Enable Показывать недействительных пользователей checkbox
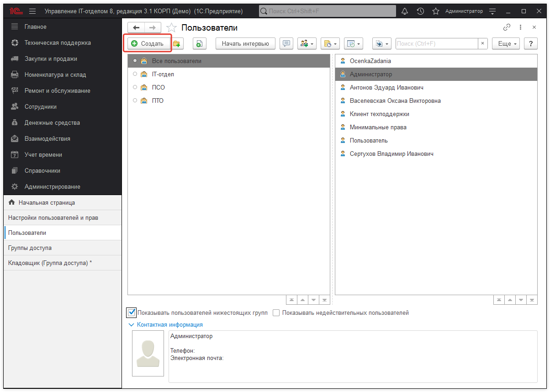This screenshot has height=392, width=550. click(x=276, y=313)
